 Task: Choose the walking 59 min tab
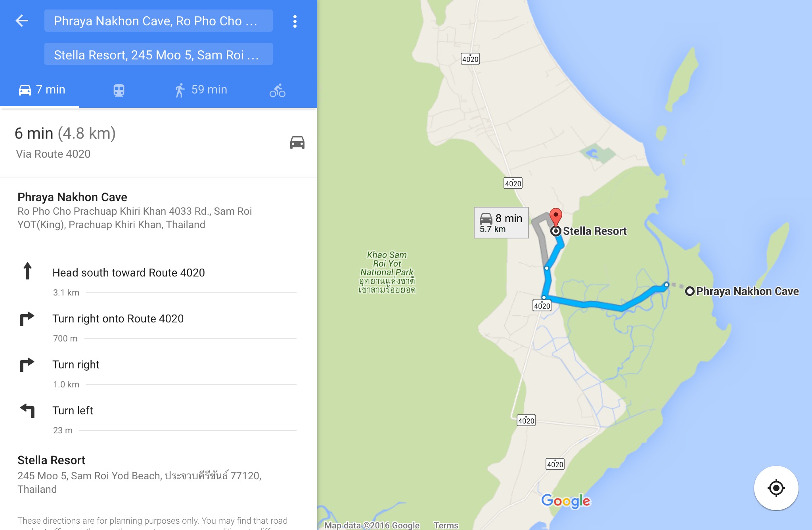coord(201,90)
